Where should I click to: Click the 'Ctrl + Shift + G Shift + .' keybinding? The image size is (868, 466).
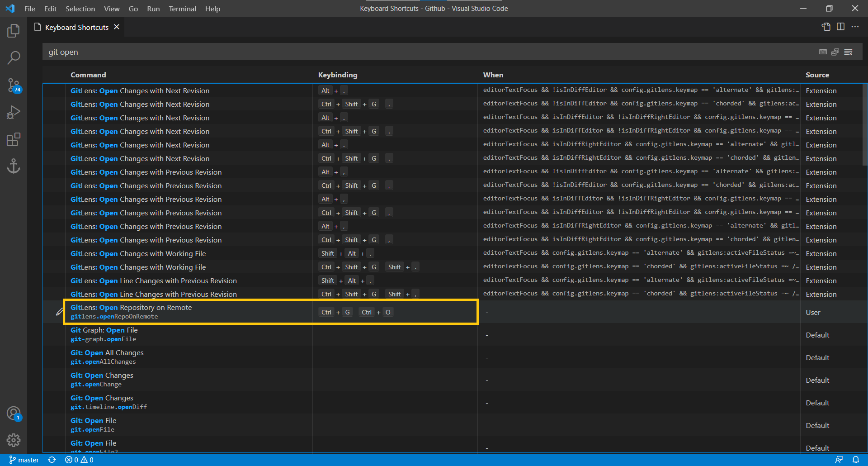tap(369, 267)
